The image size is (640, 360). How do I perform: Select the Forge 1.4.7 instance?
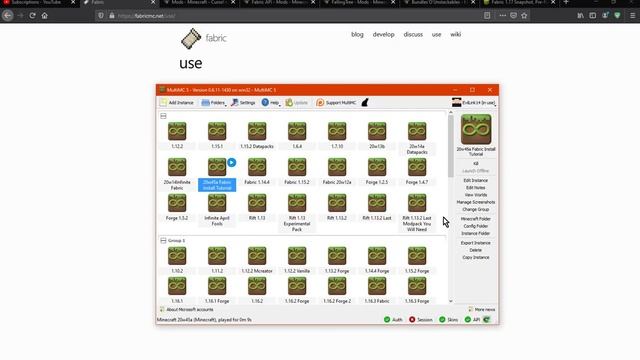pos(417,171)
